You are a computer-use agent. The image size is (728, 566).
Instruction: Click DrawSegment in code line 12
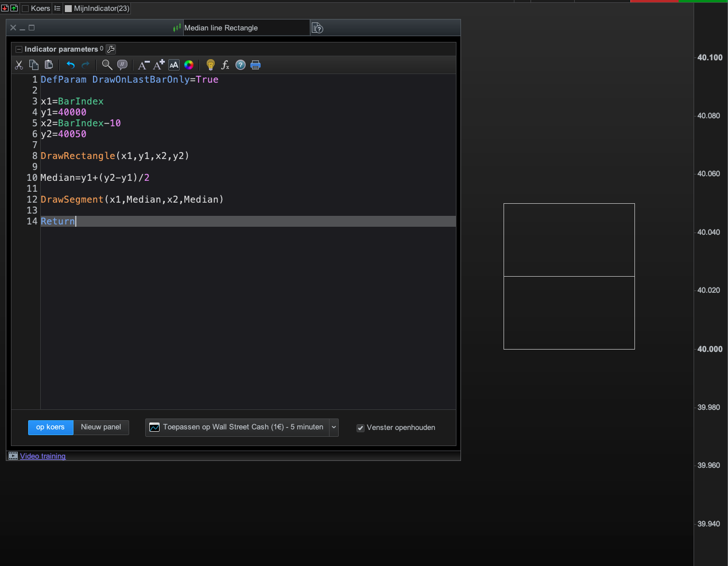72,199
